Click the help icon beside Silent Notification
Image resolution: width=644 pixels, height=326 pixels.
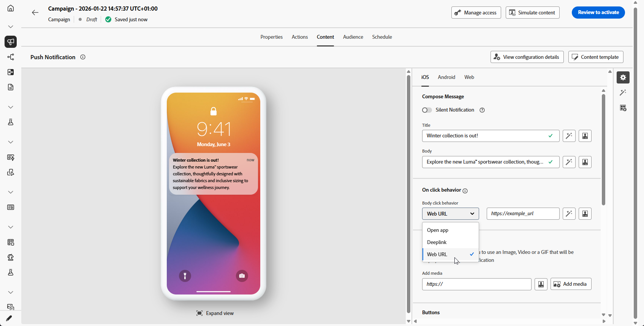tap(482, 110)
